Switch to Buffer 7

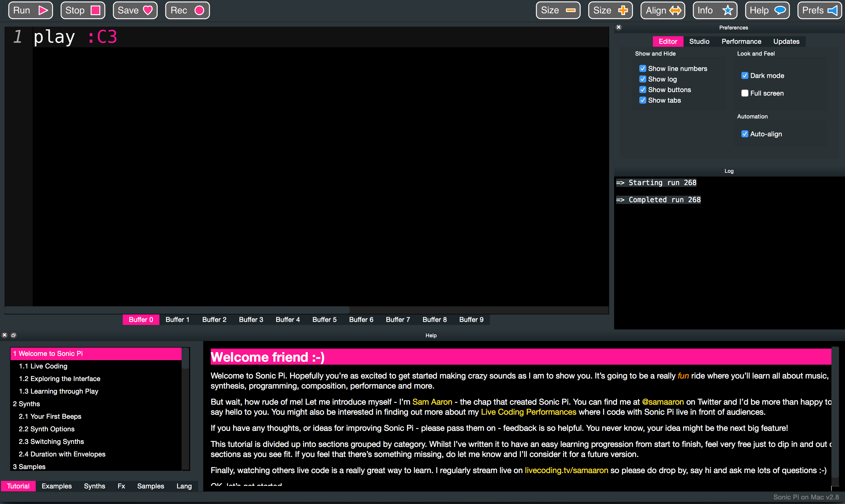(398, 320)
